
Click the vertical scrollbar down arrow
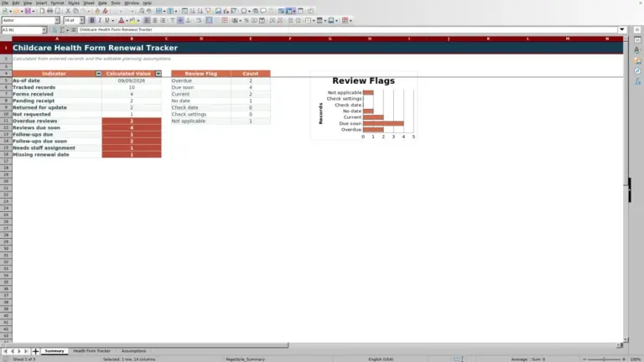coord(626,340)
